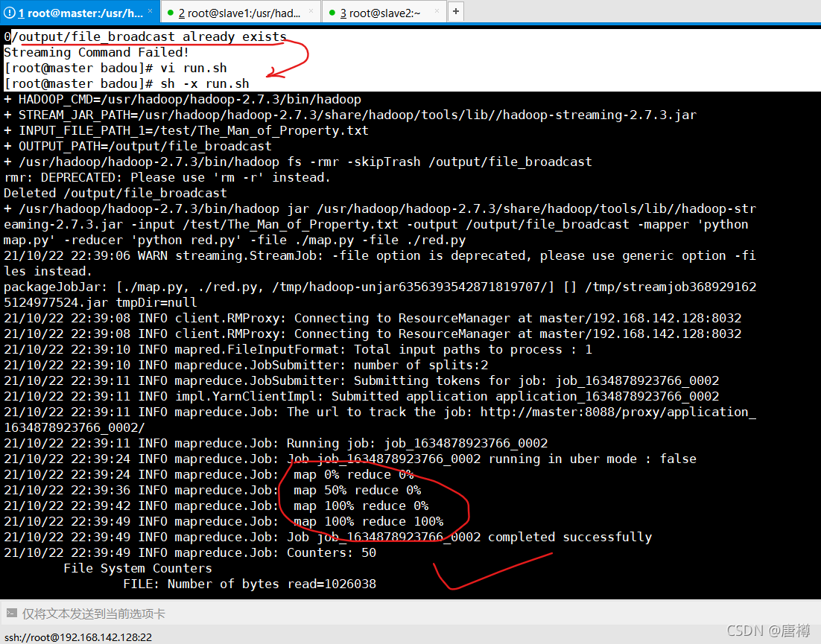The height and width of the screenshot is (644, 821).
Task: Click the 'number of splits:2' line
Action: [x=246, y=365]
